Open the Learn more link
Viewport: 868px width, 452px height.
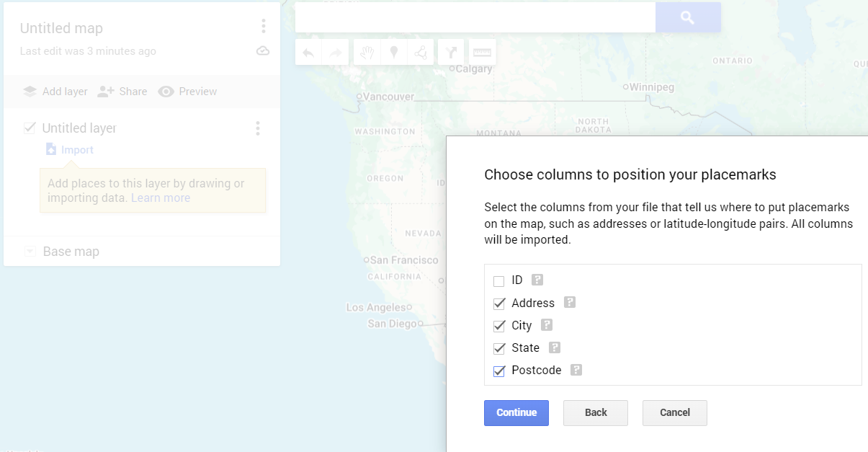coord(161,198)
